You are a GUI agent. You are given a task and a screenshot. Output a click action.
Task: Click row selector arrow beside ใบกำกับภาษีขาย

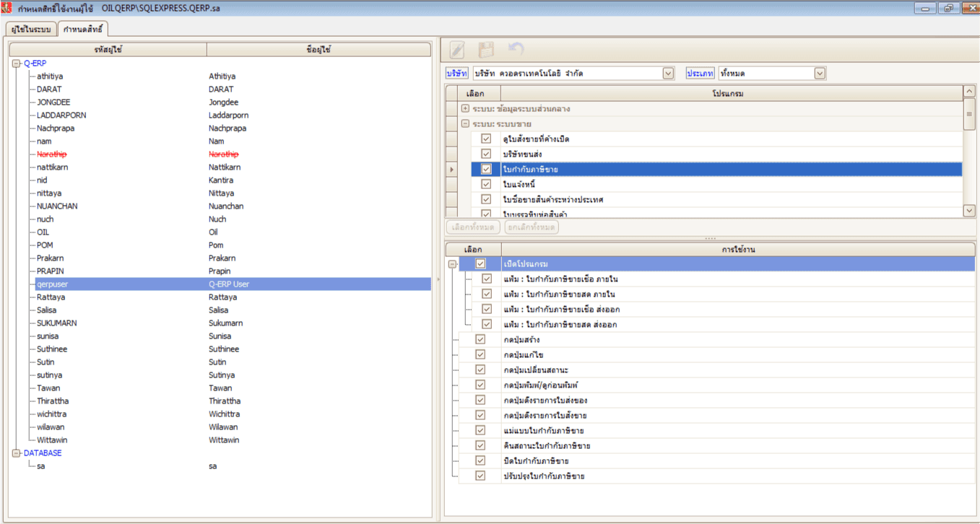click(452, 169)
